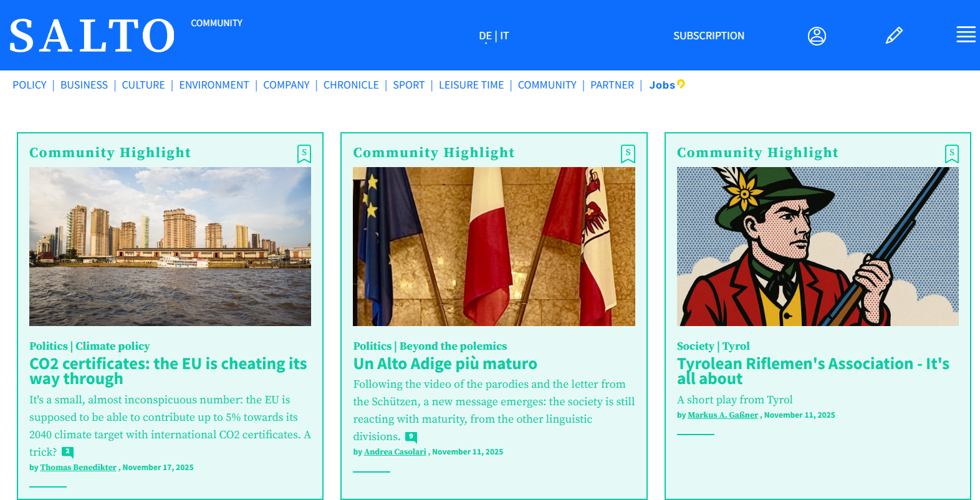This screenshot has width=980, height=500.
Task: Open the hamburger menu icon
Action: [x=966, y=34]
